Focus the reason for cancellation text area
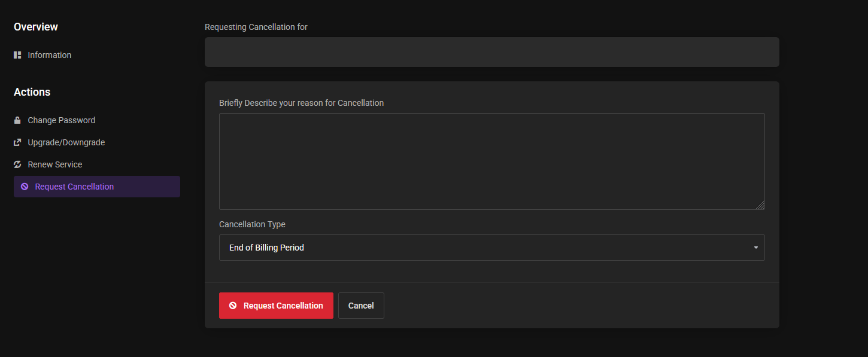Viewport: 868px width, 357px height. point(492,161)
